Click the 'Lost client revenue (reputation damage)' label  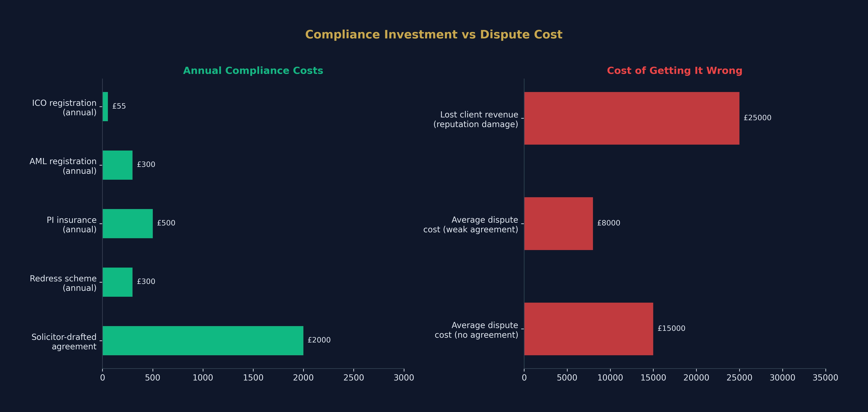(x=476, y=119)
